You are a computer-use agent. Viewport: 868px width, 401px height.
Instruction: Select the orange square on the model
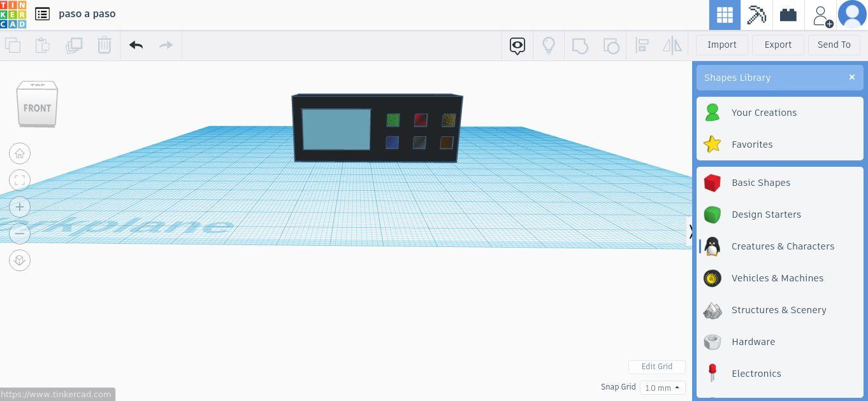coord(446,143)
